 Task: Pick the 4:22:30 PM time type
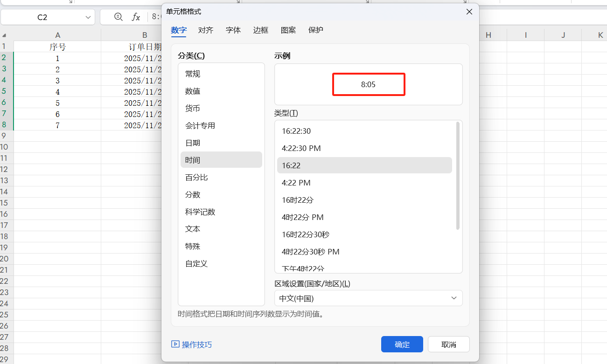coord(301,148)
